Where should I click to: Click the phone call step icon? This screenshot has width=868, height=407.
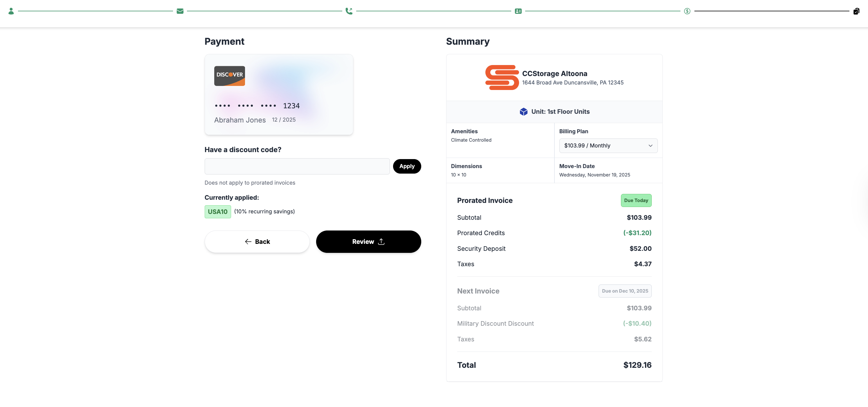point(349,11)
